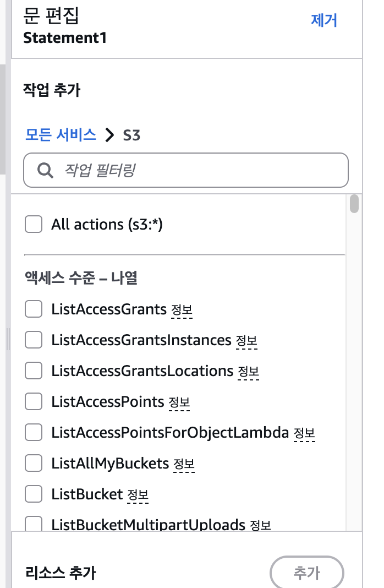The height and width of the screenshot is (588, 384).
Task: Click the left panel resize handle
Action: pos(8,339)
